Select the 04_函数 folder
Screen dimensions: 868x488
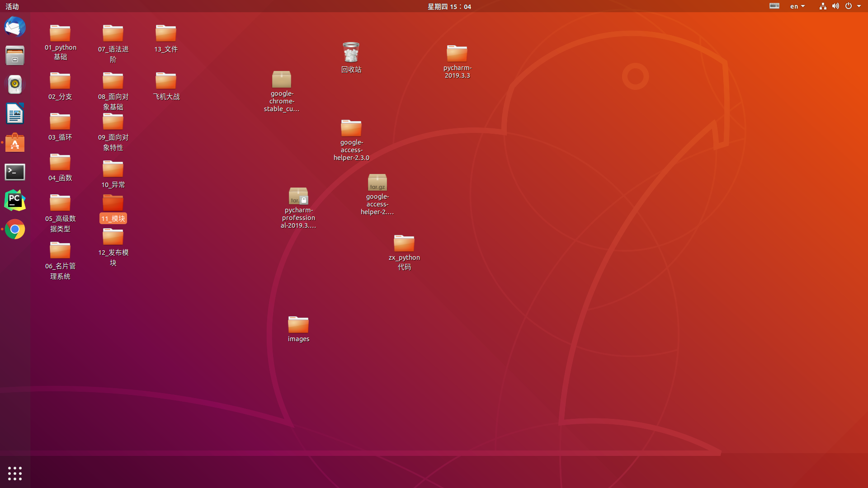[x=60, y=168]
